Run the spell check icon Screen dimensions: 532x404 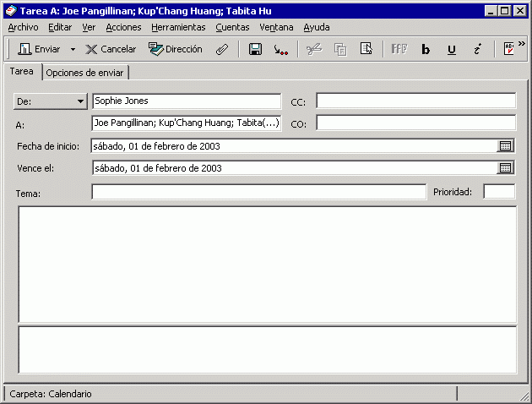coord(508,49)
